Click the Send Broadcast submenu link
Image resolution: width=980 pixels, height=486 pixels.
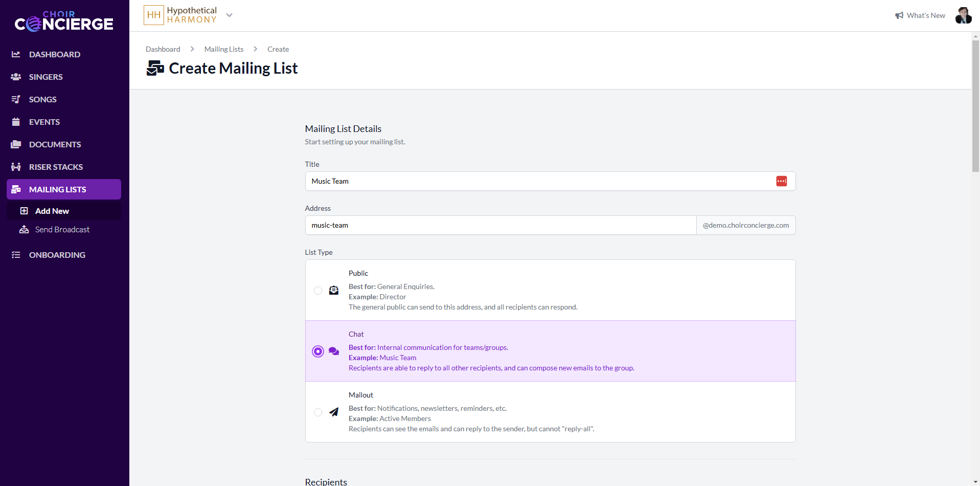click(x=64, y=230)
